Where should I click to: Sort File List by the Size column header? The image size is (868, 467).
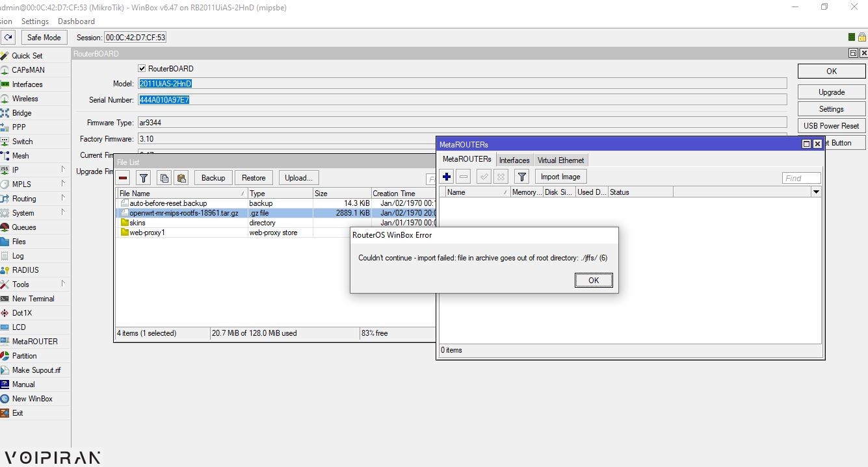[x=341, y=194]
